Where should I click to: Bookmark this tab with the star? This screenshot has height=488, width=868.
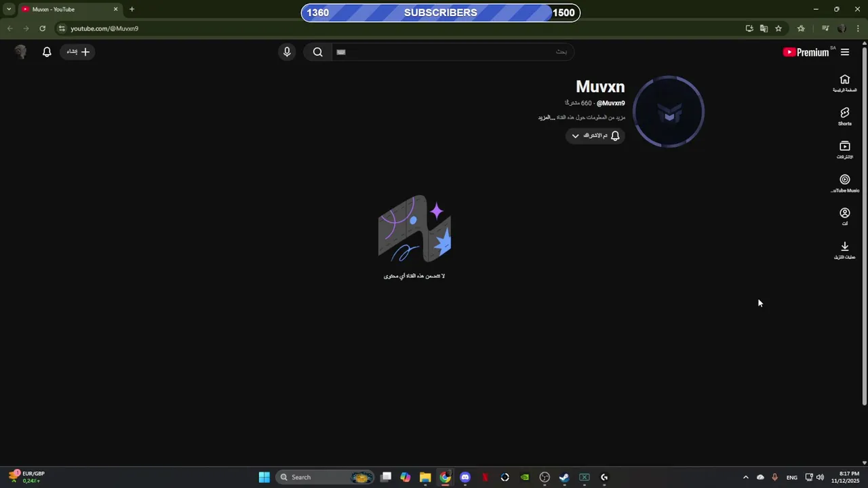click(x=778, y=28)
